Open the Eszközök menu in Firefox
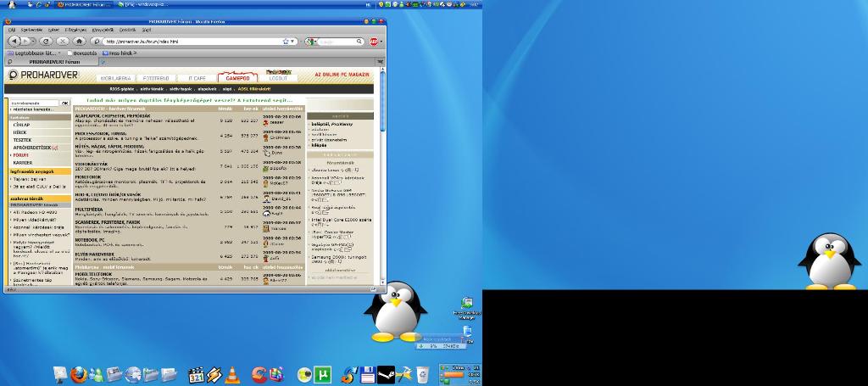 [x=128, y=30]
